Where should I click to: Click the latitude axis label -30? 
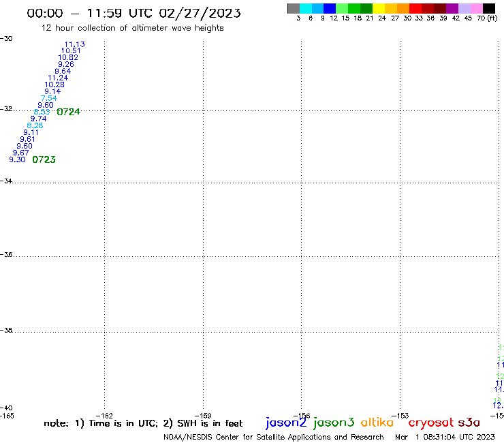(x=6, y=39)
